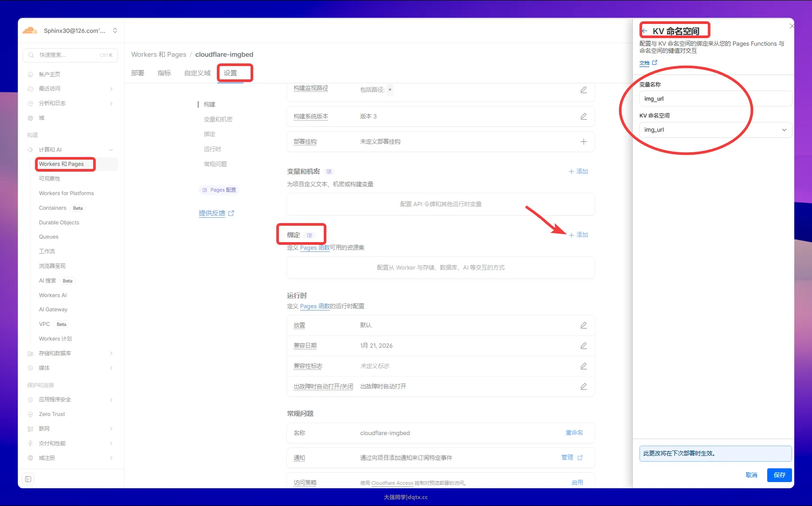Edit the placement setting pencil icon
This screenshot has width=812, height=506.
point(583,326)
